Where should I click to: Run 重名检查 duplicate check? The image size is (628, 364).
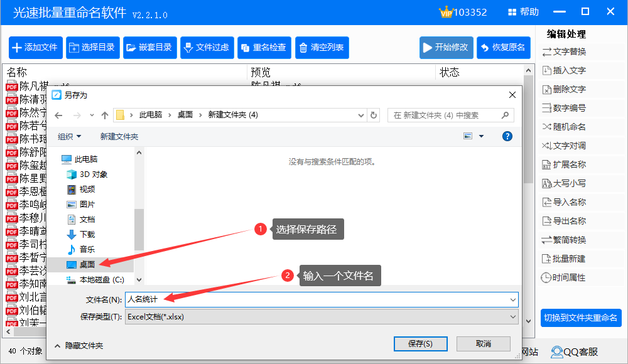264,48
